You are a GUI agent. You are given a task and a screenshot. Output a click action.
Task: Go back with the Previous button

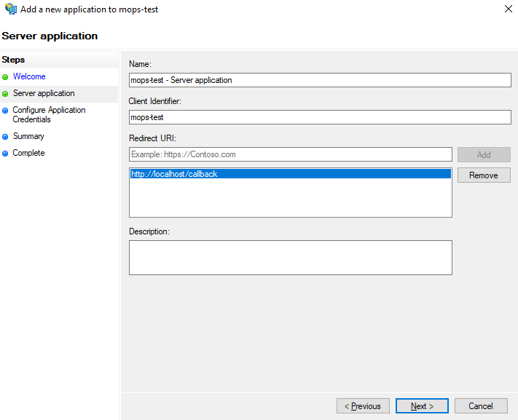coord(363,406)
